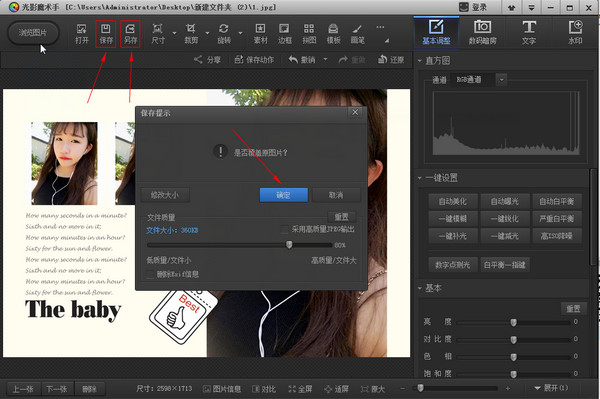This screenshot has width=600, height=399.
Task: Click the 打开 (open) toolbar icon
Action: pyautogui.click(x=82, y=34)
